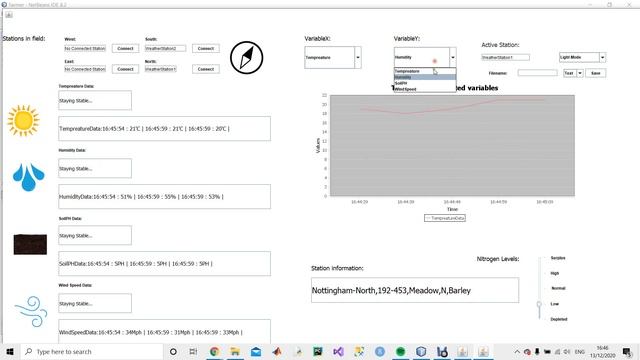Click the sun temperature icon

(23, 120)
